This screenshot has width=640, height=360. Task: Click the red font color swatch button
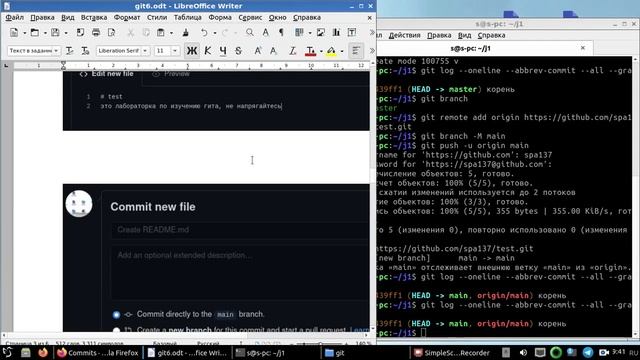tap(311, 51)
